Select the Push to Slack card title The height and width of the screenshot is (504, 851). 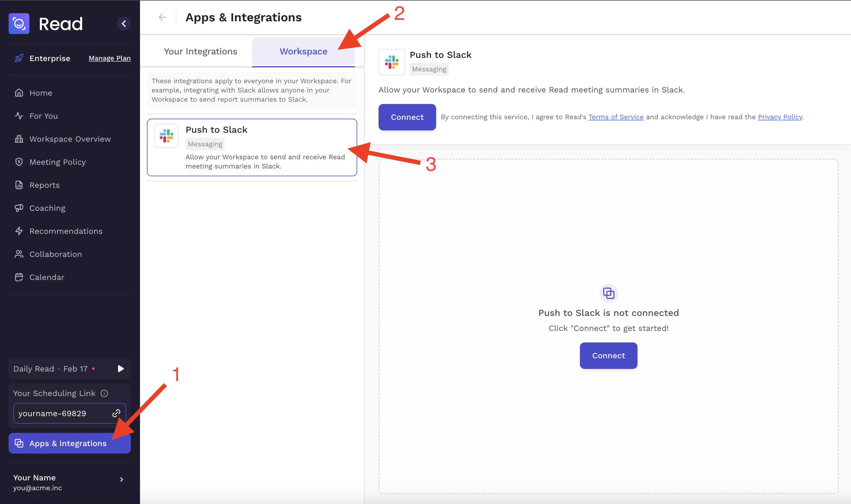216,130
